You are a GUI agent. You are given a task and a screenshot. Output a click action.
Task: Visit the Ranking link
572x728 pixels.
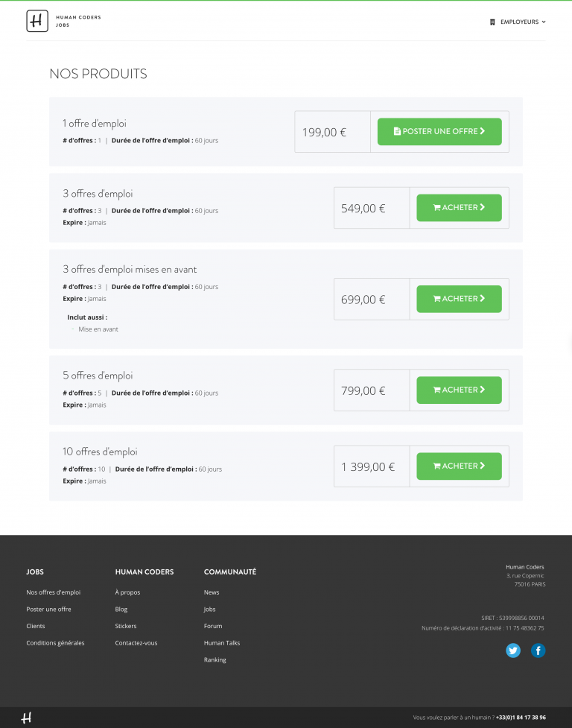pyautogui.click(x=214, y=659)
